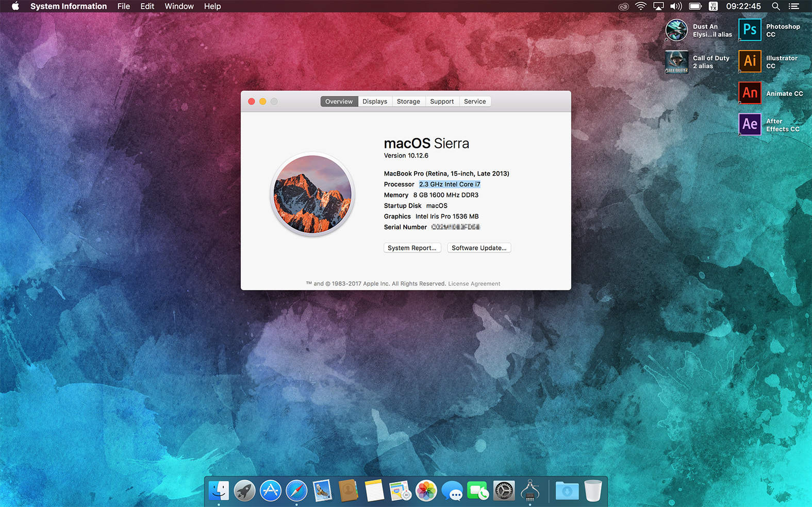Open the Apple menu
This screenshot has height=507, width=812.
click(x=15, y=6)
